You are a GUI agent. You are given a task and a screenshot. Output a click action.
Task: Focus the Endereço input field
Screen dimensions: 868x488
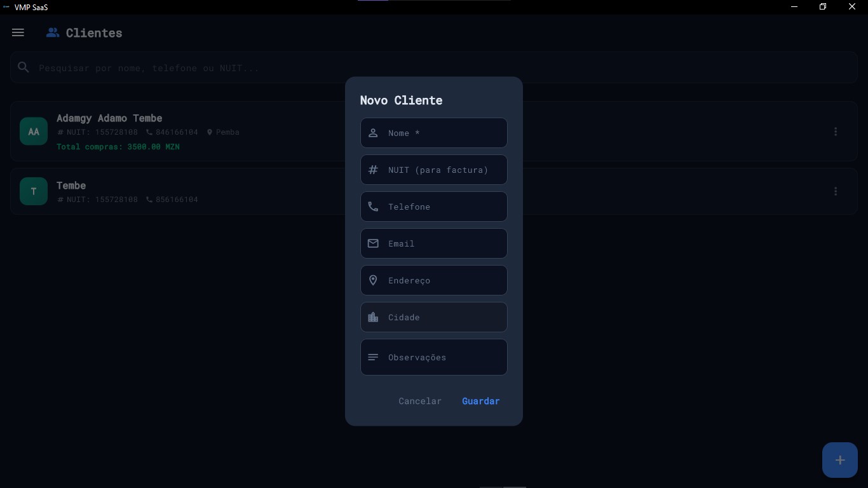point(434,280)
